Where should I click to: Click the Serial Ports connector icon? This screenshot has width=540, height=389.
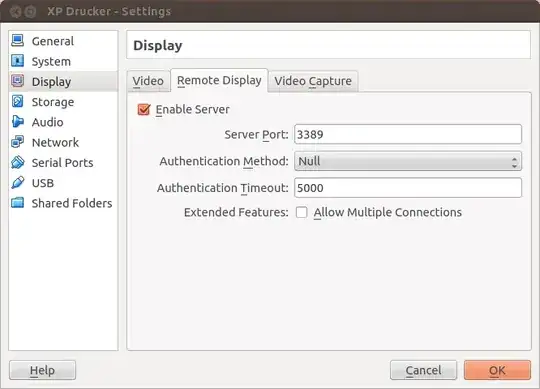tap(18, 162)
